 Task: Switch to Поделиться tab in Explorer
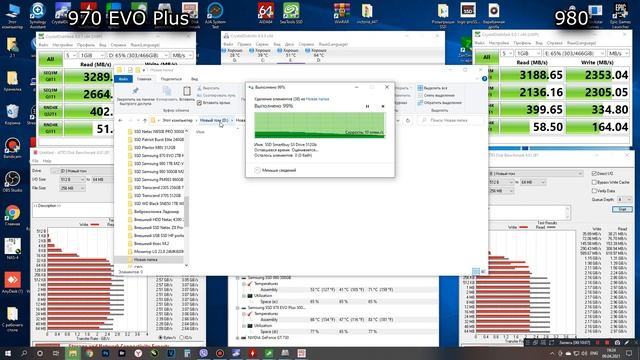pyautogui.click(x=171, y=79)
